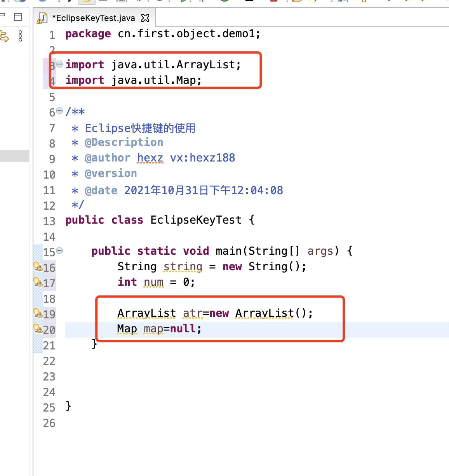Click the Java file icon on editor tab
The image size is (449, 476).
pyautogui.click(x=42, y=18)
